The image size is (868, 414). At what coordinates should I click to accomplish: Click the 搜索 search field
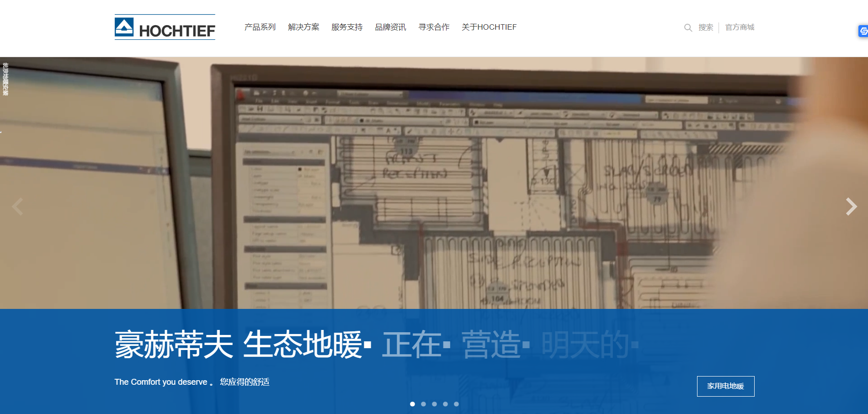[706, 27]
